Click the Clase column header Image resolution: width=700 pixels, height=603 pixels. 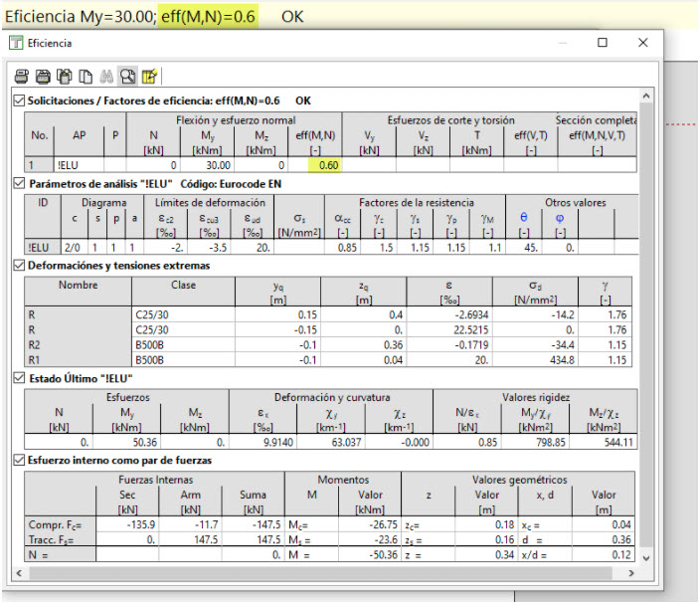click(x=183, y=291)
